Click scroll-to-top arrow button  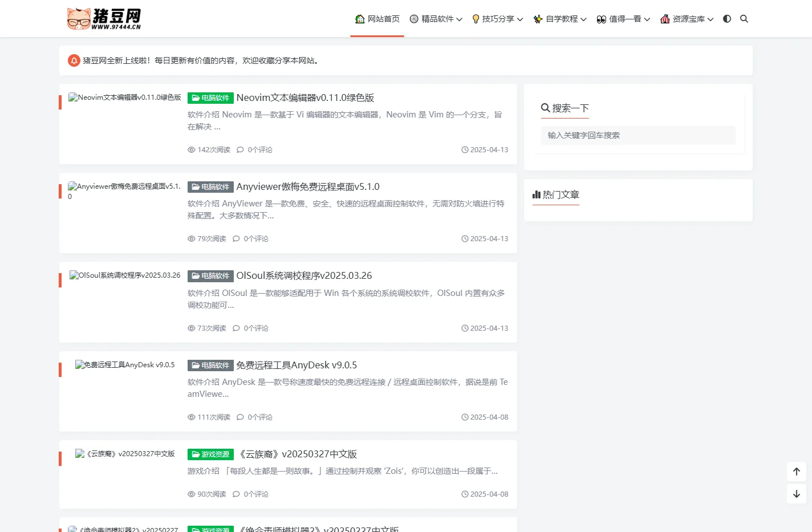coord(797,472)
